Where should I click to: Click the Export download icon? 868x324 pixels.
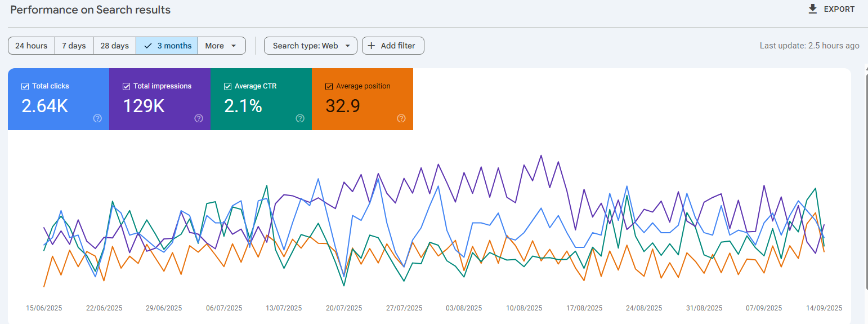click(x=812, y=9)
